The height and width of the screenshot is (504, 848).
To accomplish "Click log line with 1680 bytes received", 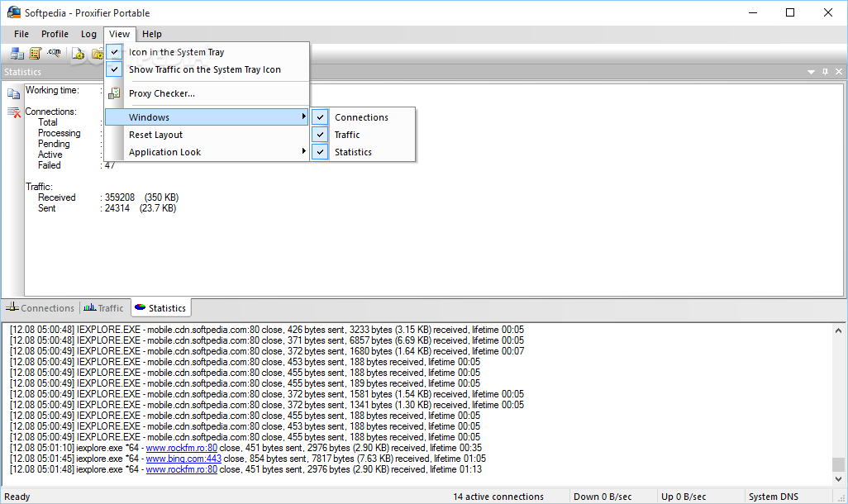I will (x=267, y=351).
